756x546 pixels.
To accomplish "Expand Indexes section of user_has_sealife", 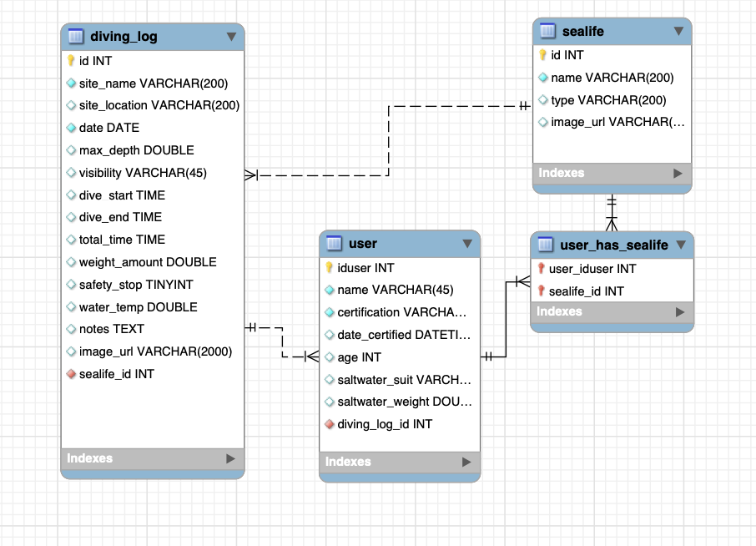I will click(x=680, y=312).
